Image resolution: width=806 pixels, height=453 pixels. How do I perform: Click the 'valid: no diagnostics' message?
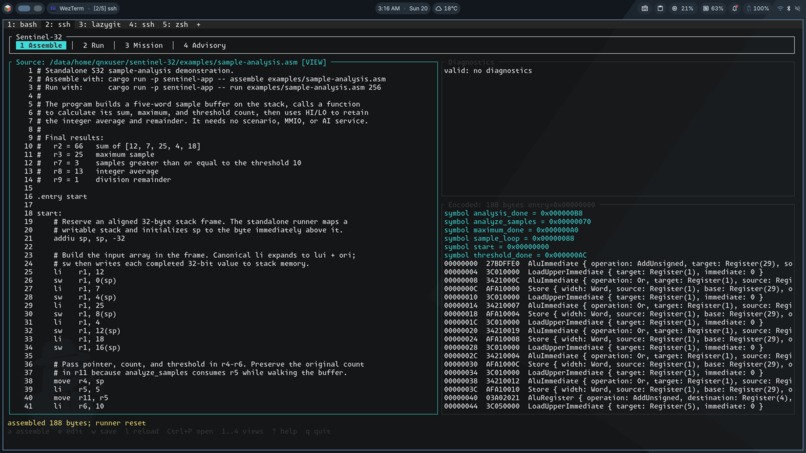[488, 70]
